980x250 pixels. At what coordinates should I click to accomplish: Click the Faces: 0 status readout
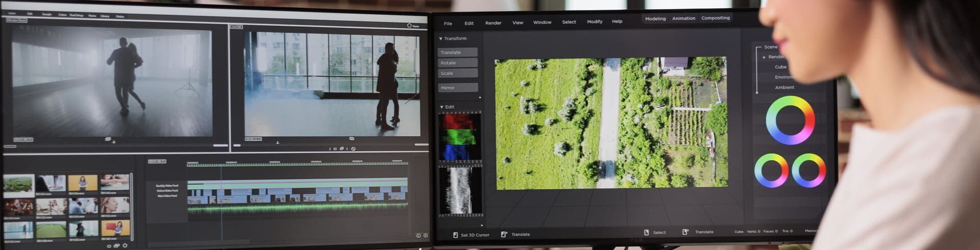coord(771,232)
